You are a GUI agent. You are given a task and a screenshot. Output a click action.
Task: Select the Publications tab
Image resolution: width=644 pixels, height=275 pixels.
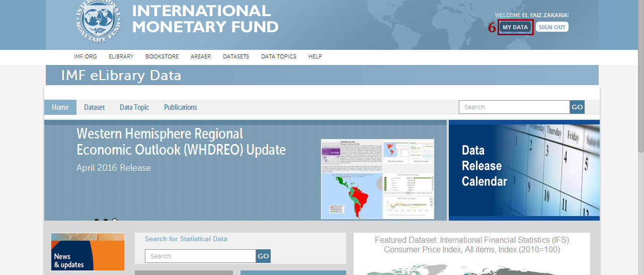181,107
